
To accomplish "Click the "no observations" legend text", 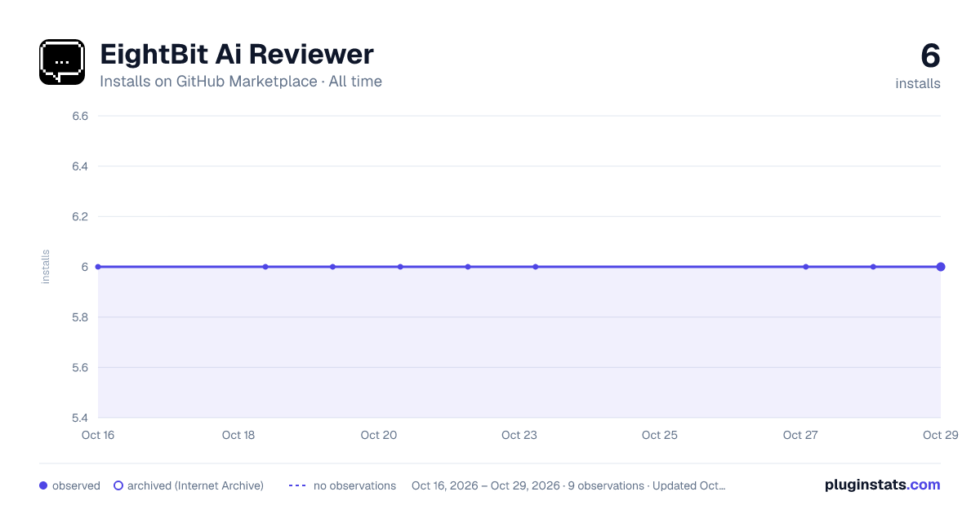I will coord(354,485).
